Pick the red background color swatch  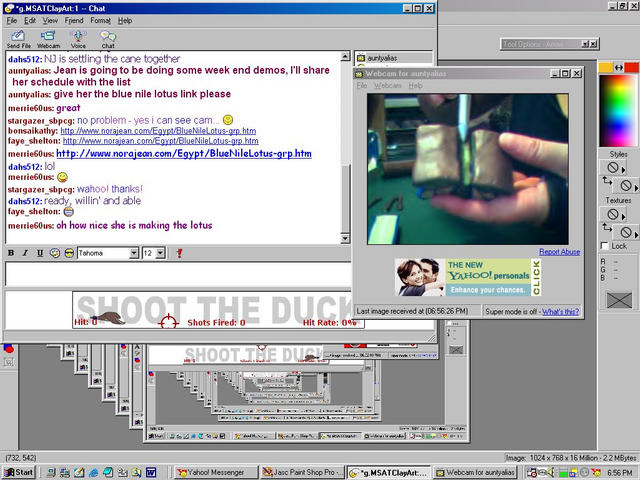[x=631, y=67]
